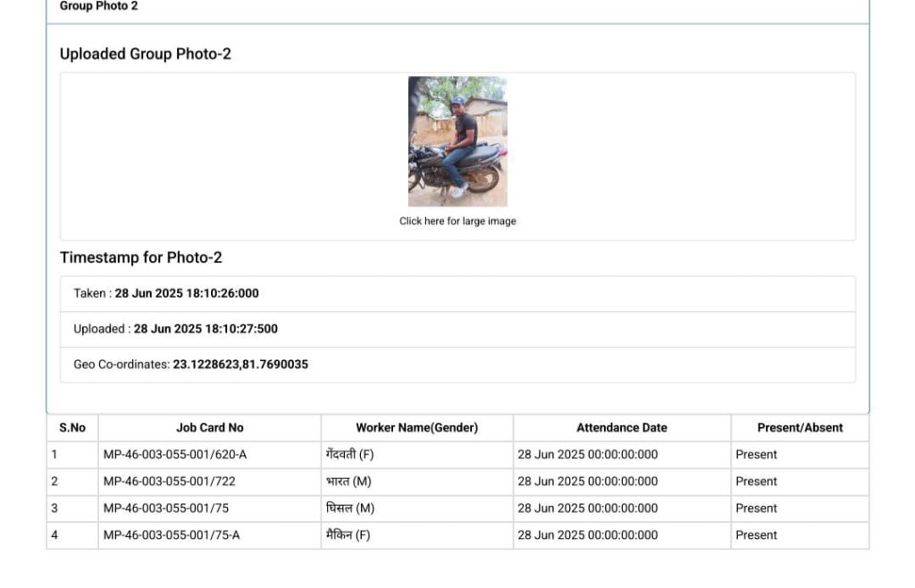Click the Geo Co-ordinates value

pyautogui.click(x=240, y=365)
